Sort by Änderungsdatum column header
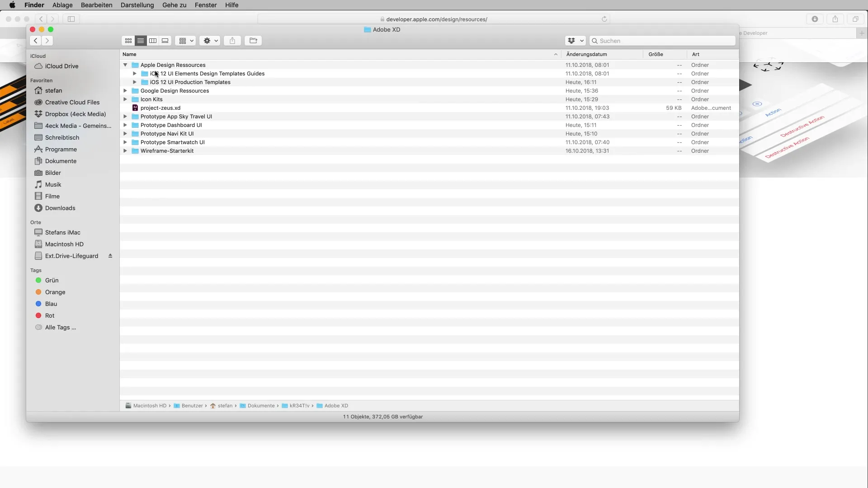The width and height of the screenshot is (868, 488). point(602,54)
